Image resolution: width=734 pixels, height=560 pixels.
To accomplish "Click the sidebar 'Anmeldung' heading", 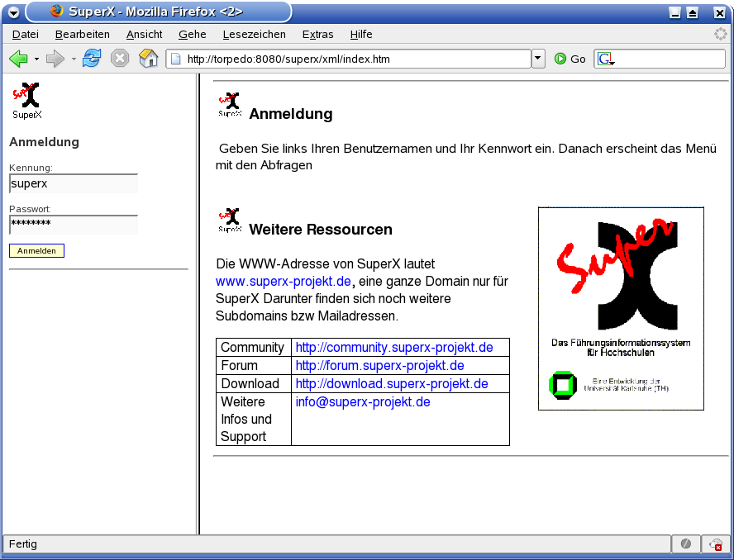I will [x=44, y=142].
